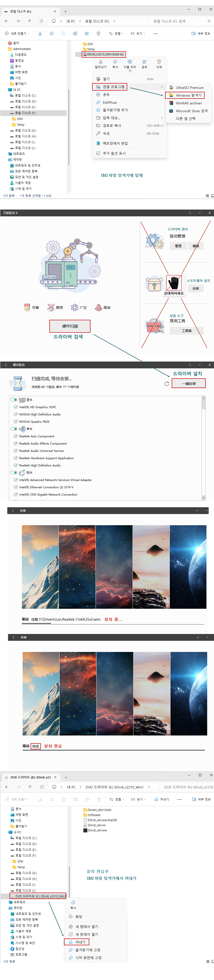Expand the 압축 대상 submenu arrow
Viewport: 214px width, 980px height.
click(x=162, y=118)
